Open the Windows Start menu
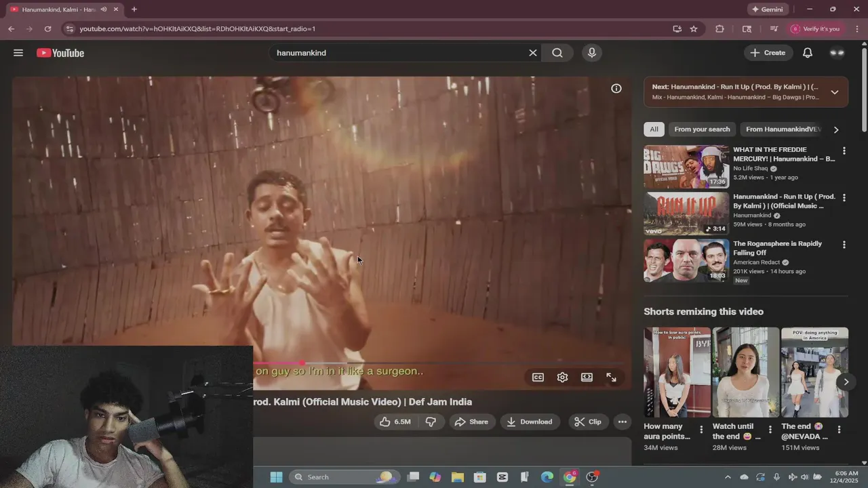 click(276, 477)
